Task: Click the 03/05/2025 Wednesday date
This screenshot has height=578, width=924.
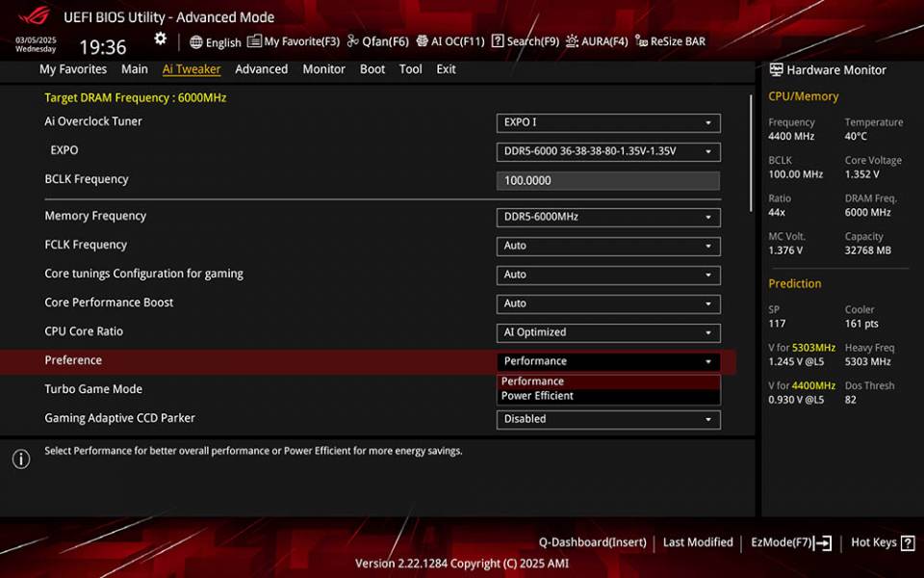Action: [36, 45]
